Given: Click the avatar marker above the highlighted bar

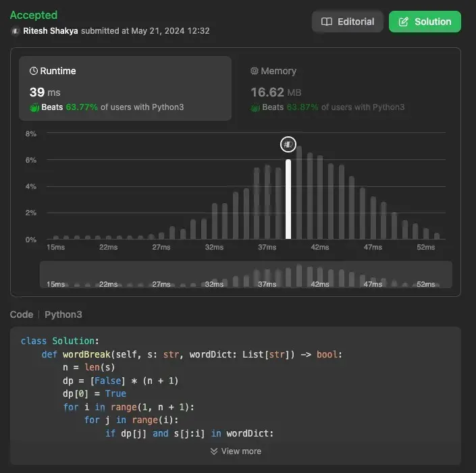Looking at the screenshot, I should click(x=288, y=144).
